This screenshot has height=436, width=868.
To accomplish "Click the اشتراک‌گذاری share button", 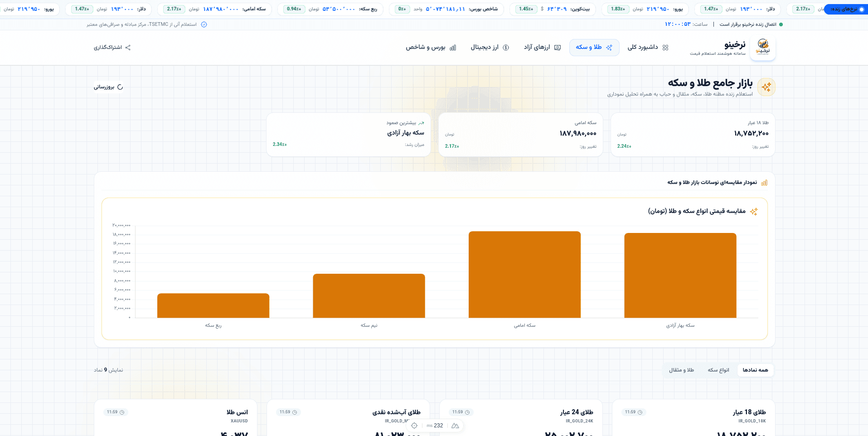I will (x=112, y=48).
